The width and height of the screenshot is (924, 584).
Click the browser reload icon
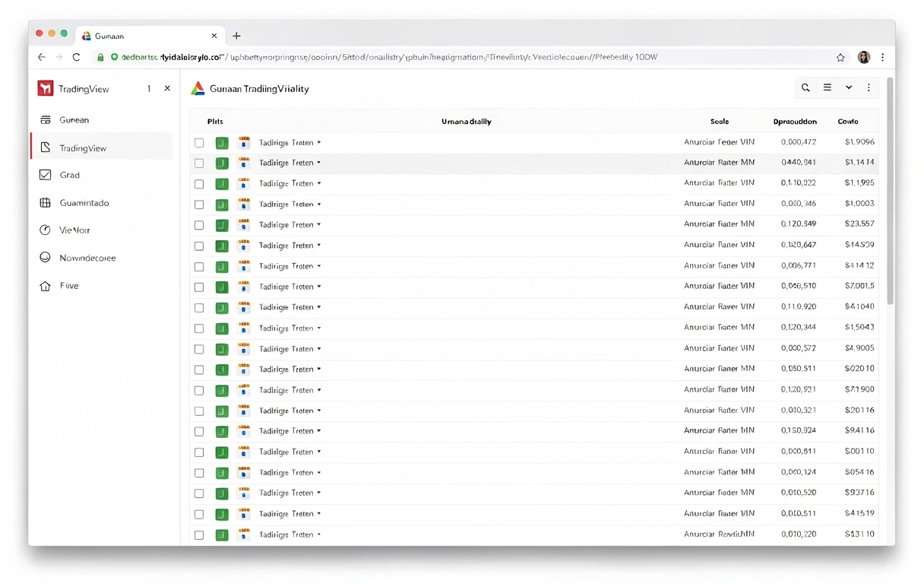click(x=76, y=57)
